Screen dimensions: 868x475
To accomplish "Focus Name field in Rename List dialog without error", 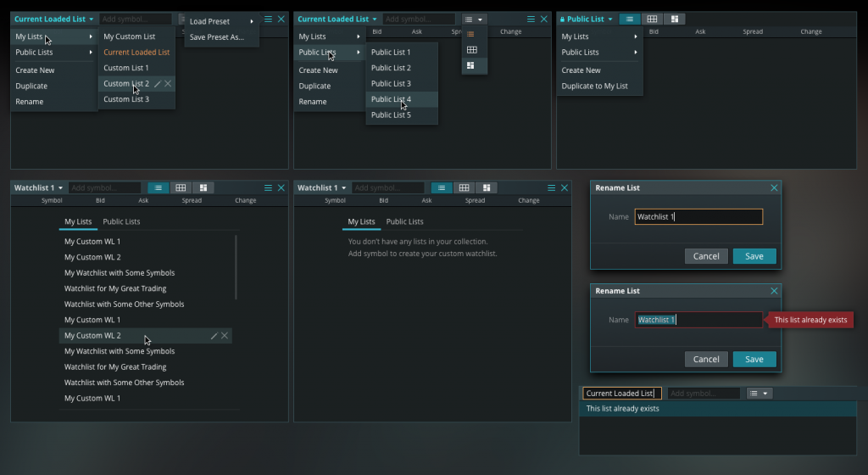I will click(698, 217).
